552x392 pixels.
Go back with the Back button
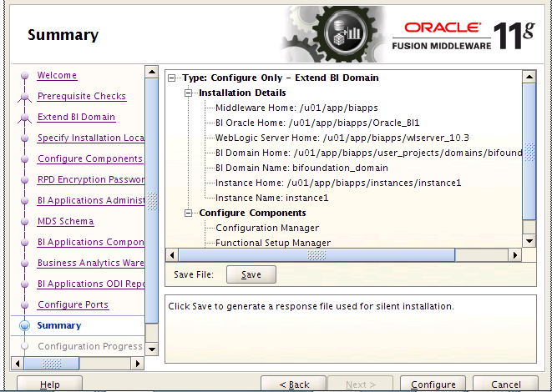[294, 384]
